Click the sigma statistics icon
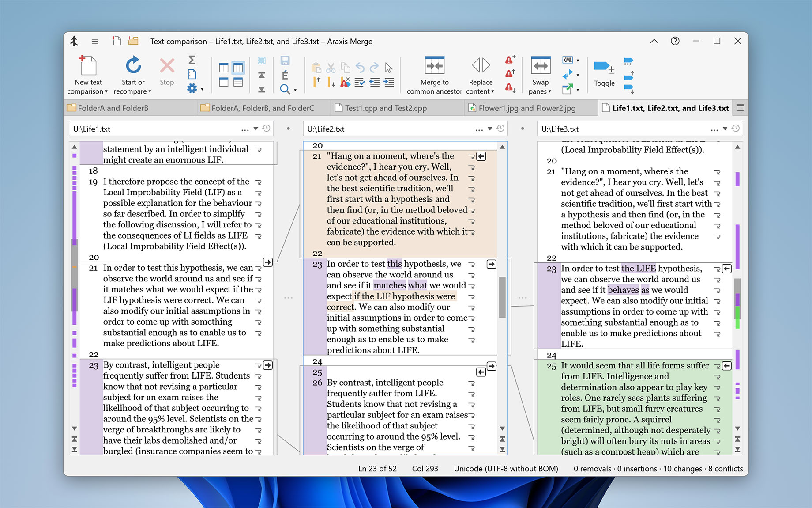The image size is (812, 508). click(x=192, y=60)
